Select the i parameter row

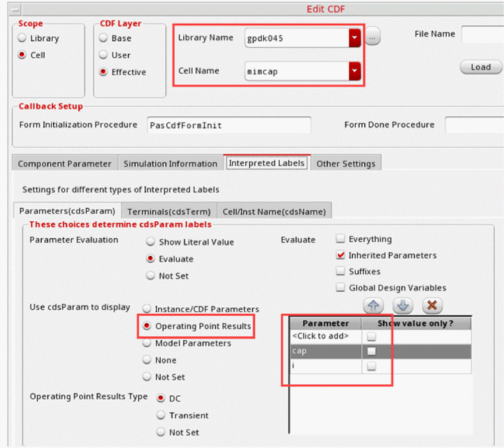click(381, 366)
